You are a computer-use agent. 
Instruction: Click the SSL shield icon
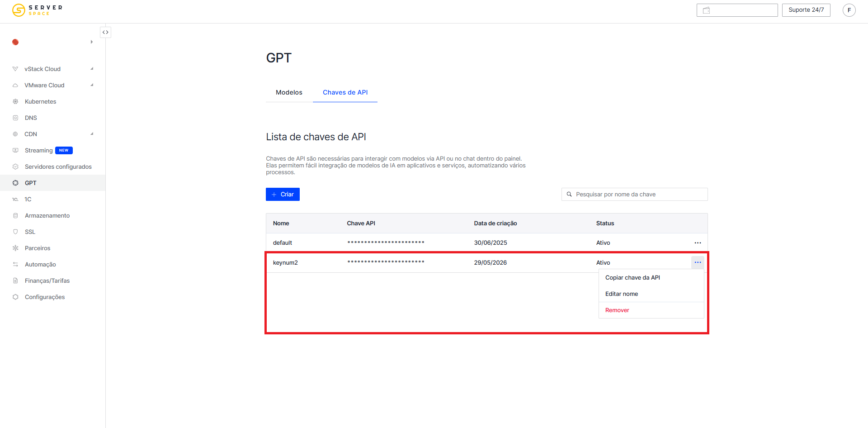click(x=15, y=232)
